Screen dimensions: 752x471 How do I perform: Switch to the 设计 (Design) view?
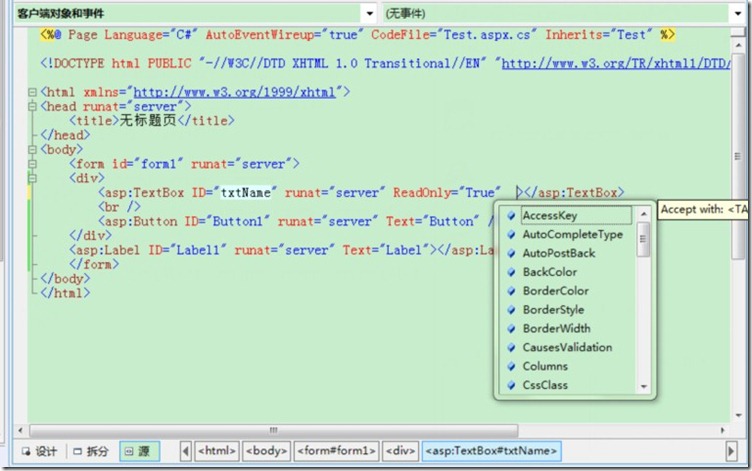click(x=39, y=451)
